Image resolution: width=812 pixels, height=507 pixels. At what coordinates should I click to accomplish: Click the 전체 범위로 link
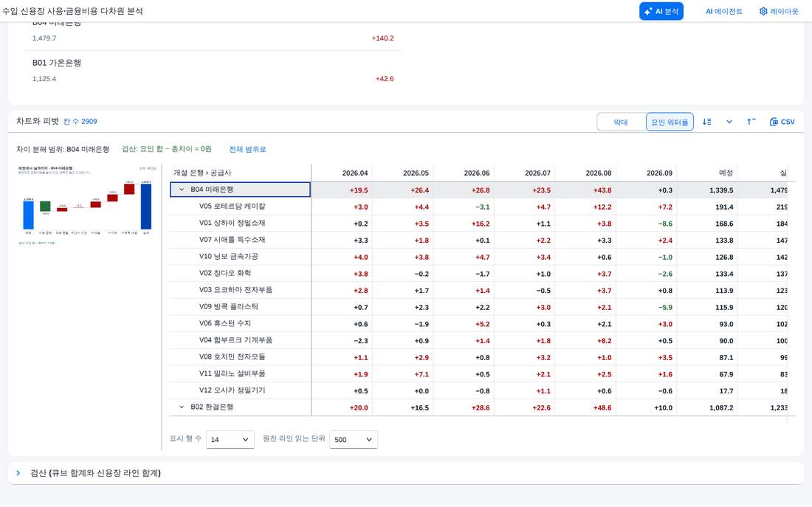[247, 149]
